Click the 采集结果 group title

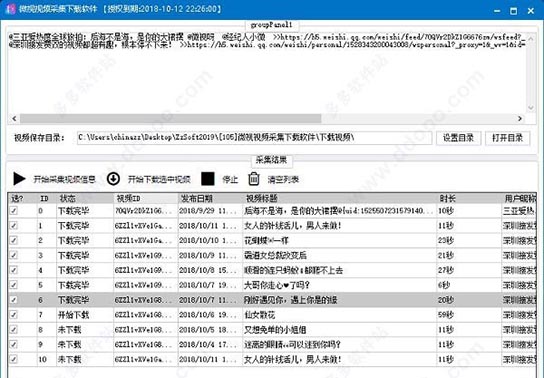(x=271, y=160)
